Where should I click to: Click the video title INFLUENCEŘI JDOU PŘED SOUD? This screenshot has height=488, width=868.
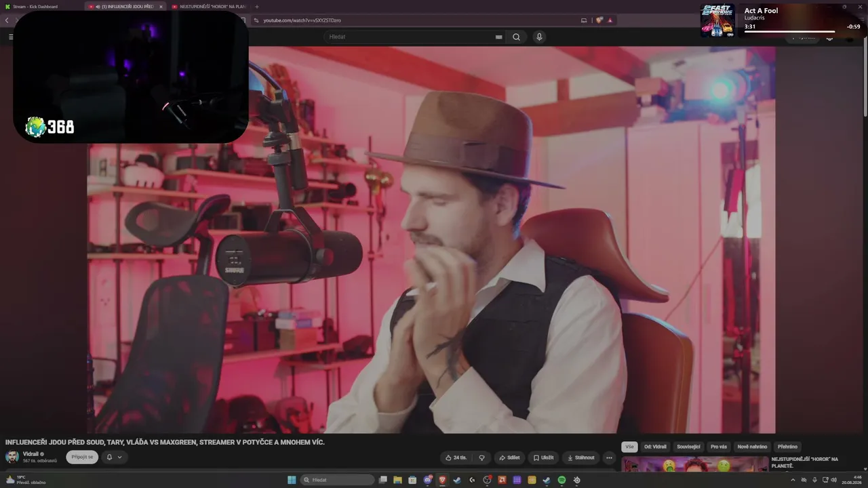[x=165, y=442]
